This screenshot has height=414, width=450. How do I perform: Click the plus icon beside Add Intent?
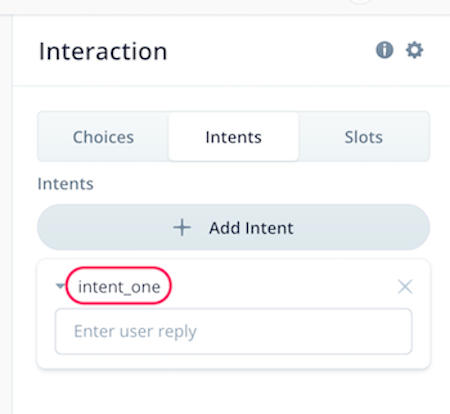pos(182,228)
